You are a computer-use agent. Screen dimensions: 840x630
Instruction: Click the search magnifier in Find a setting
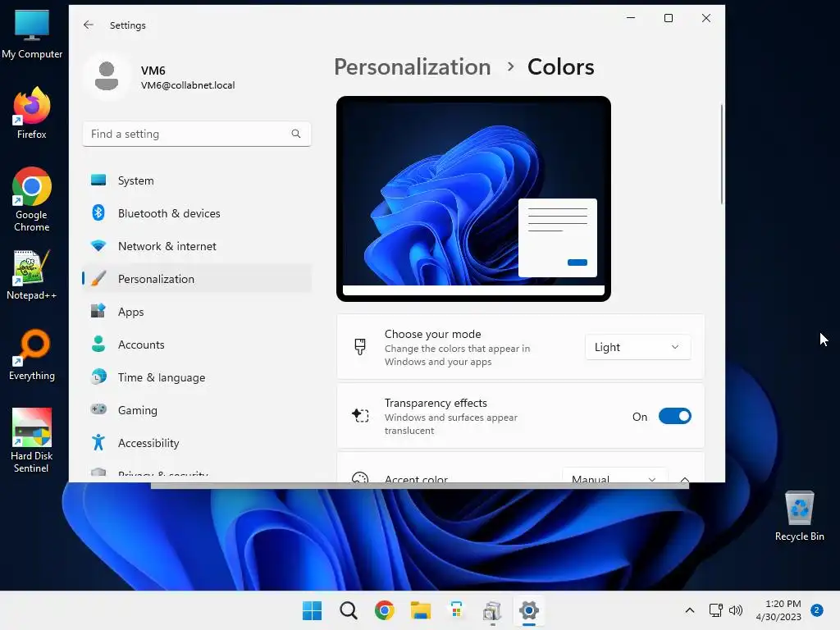click(295, 134)
